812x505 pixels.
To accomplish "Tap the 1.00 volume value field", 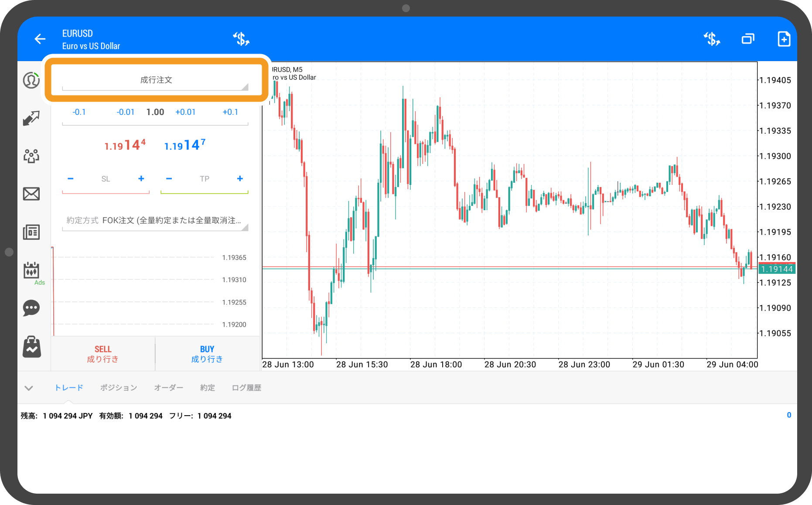I will [x=155, y=112].
